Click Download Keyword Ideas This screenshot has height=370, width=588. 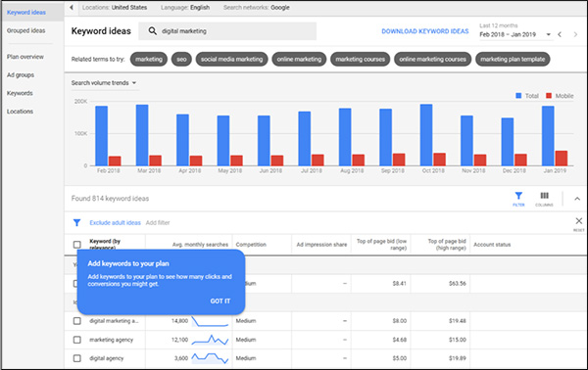(x=425, y=31)
